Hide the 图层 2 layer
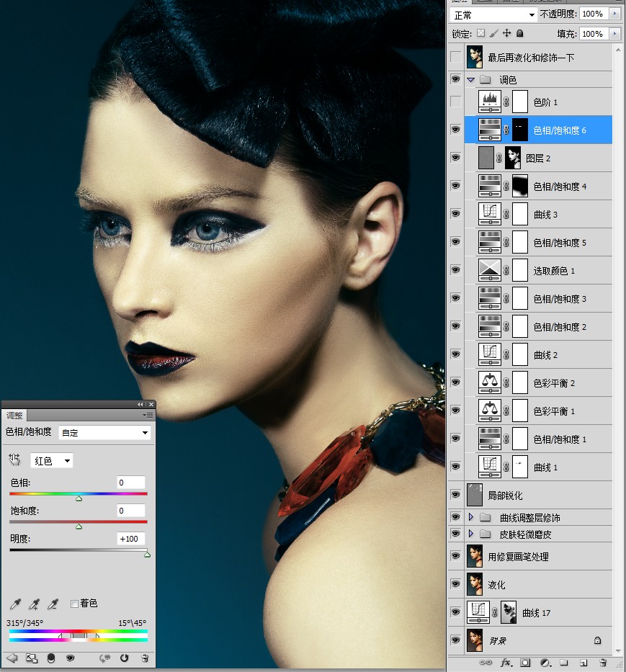This screenshot has width=626, height=672. tap(456, 158)
